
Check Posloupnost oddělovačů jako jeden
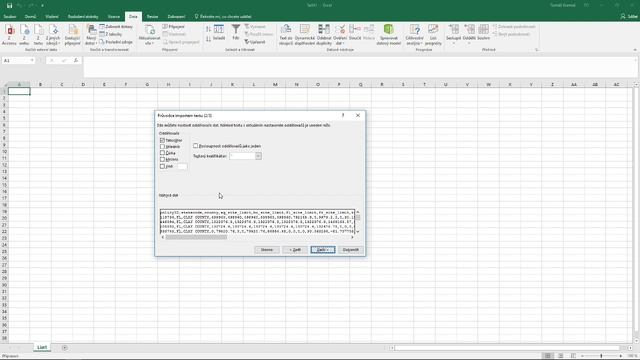196,146
